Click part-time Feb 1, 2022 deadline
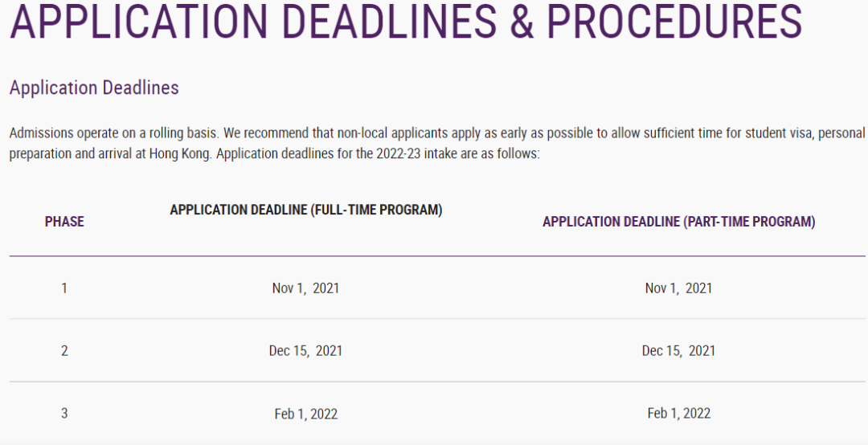868x445 pixels. pos(679,413)
